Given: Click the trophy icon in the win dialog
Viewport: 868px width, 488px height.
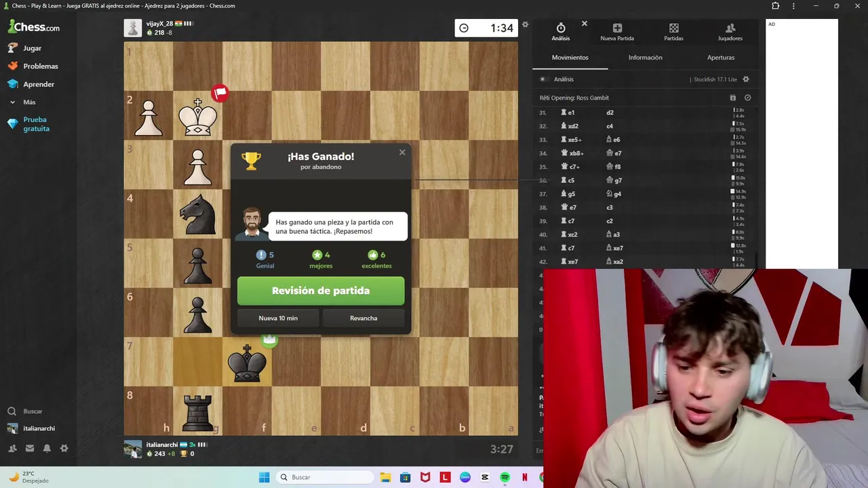Looking at the screenshot, I should pos(251,161).
